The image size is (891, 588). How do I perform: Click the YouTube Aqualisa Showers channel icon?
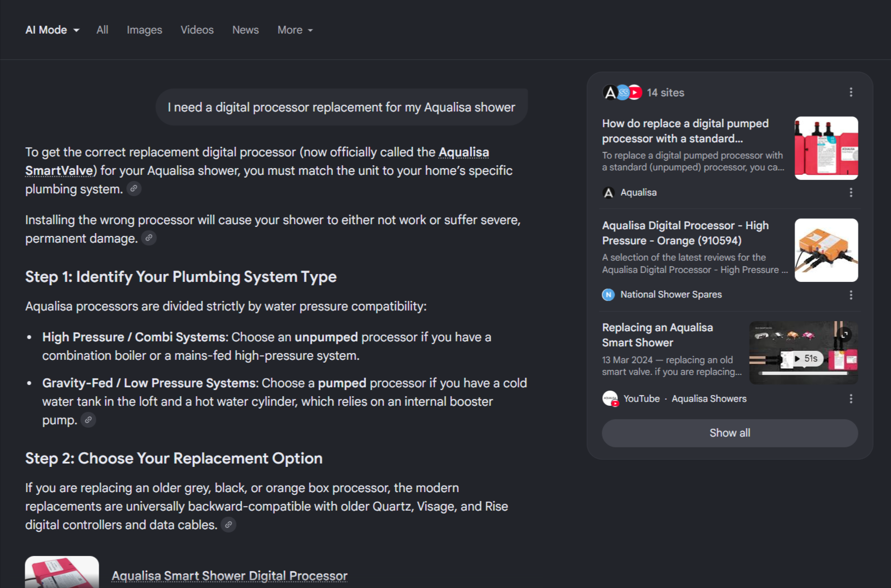coord(610,399)
